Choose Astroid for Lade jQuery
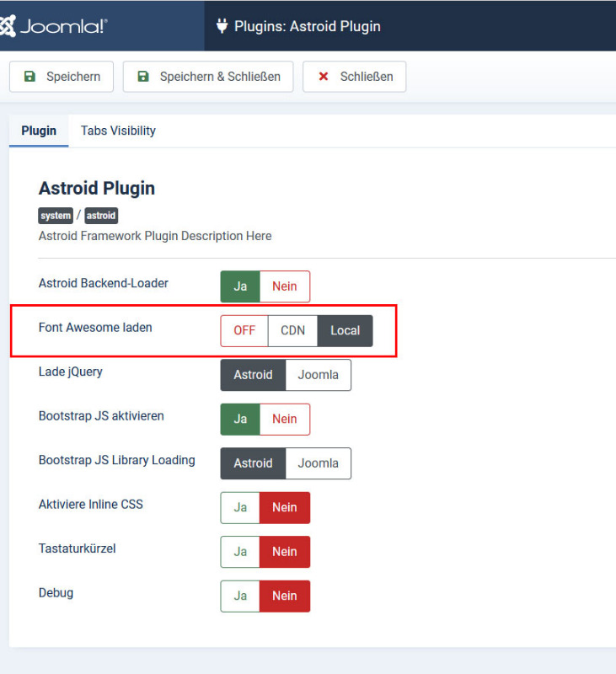 pyautogui.click(x=253, y=375)
